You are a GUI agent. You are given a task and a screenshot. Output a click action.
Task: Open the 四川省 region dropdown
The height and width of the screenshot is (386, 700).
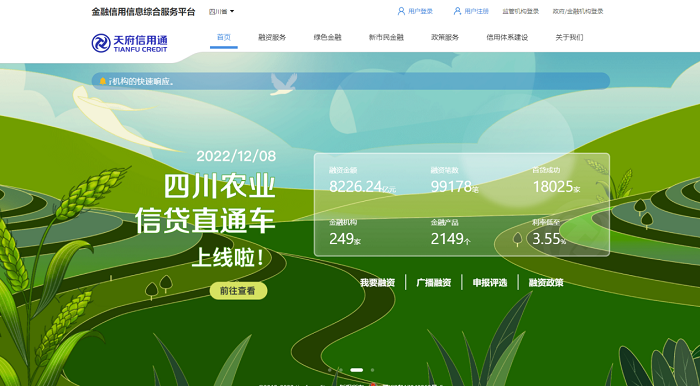click(221, 12)
